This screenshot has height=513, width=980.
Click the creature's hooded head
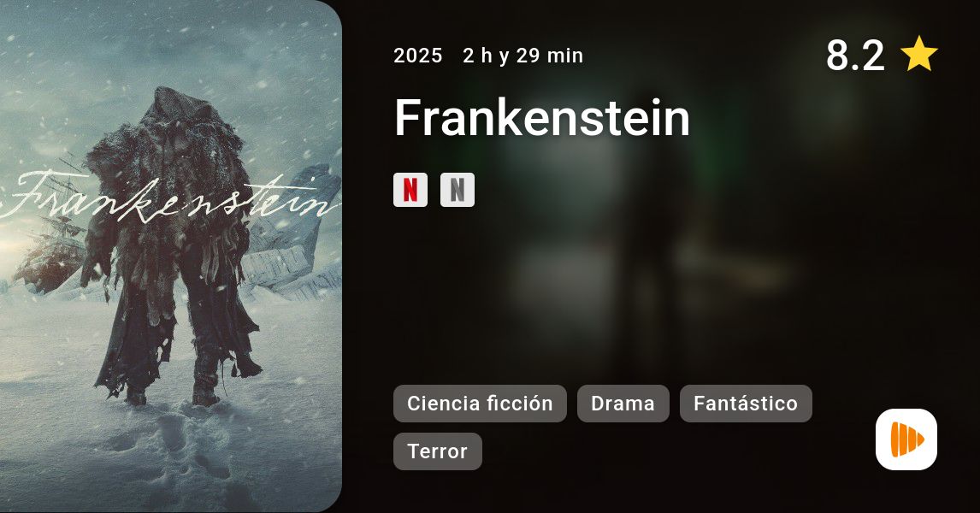pyautogui.click(x=177, y=111)
